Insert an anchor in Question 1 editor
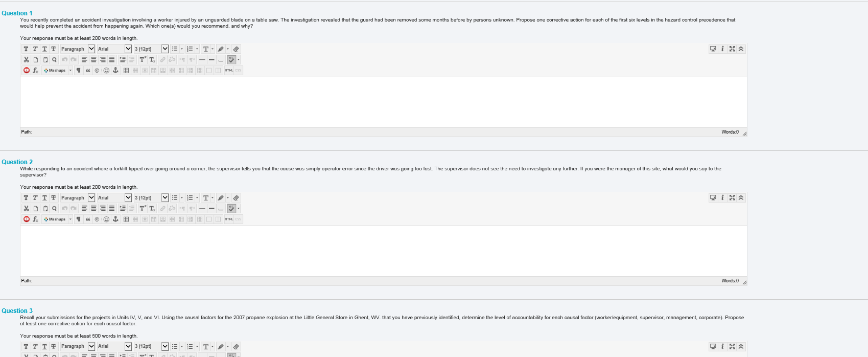The image size is (868, 357). [115, 71]
